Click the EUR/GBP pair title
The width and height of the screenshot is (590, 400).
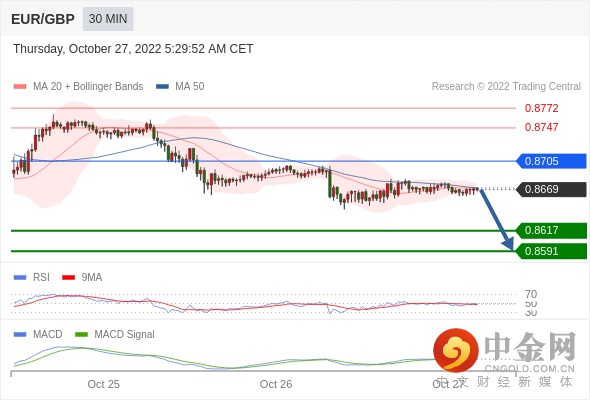43,19
